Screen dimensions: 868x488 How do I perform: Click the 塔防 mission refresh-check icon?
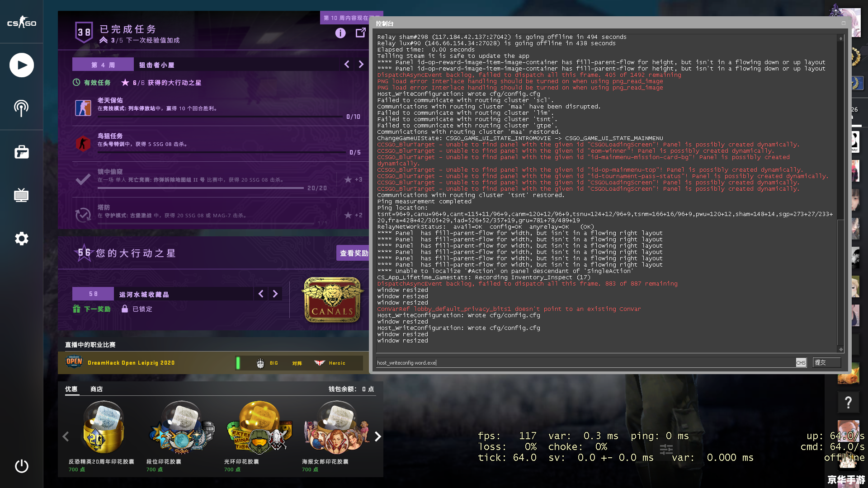coord(83,215)
